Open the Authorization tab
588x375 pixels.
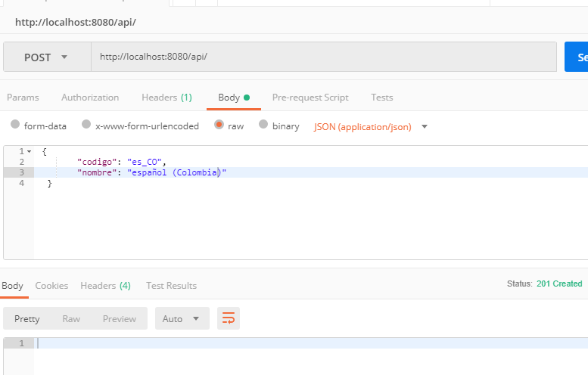[90, 98]
